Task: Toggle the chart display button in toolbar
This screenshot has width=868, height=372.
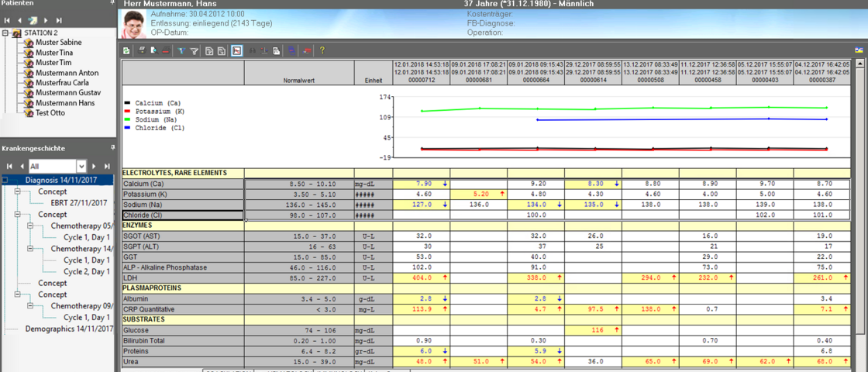Action: [237, 50]
